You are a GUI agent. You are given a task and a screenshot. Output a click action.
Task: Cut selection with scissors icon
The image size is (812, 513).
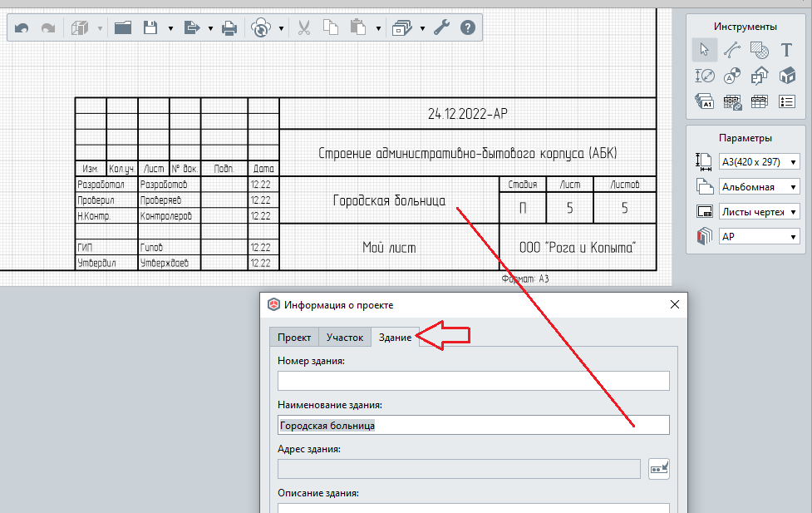[x=304, y=27]
